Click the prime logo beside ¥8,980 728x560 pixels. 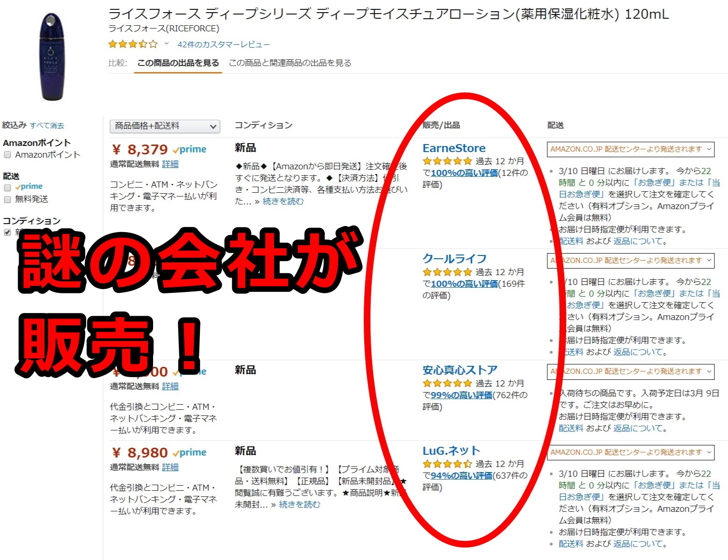[x=190, y=452]
